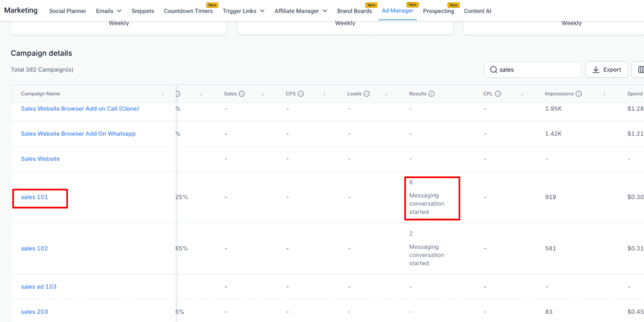
Task: Sort the Leads column
Action: click(386, 94)
